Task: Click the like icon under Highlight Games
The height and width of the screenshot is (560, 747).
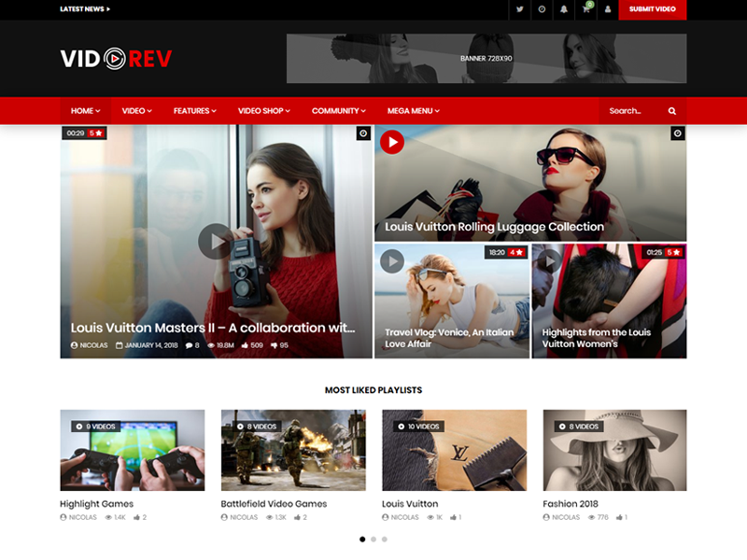Action: point(136,517)
